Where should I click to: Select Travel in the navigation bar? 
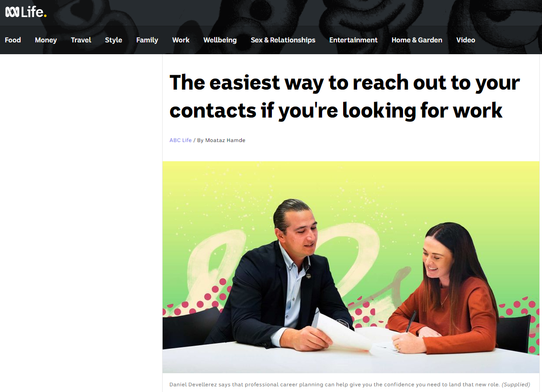[81, 40]
